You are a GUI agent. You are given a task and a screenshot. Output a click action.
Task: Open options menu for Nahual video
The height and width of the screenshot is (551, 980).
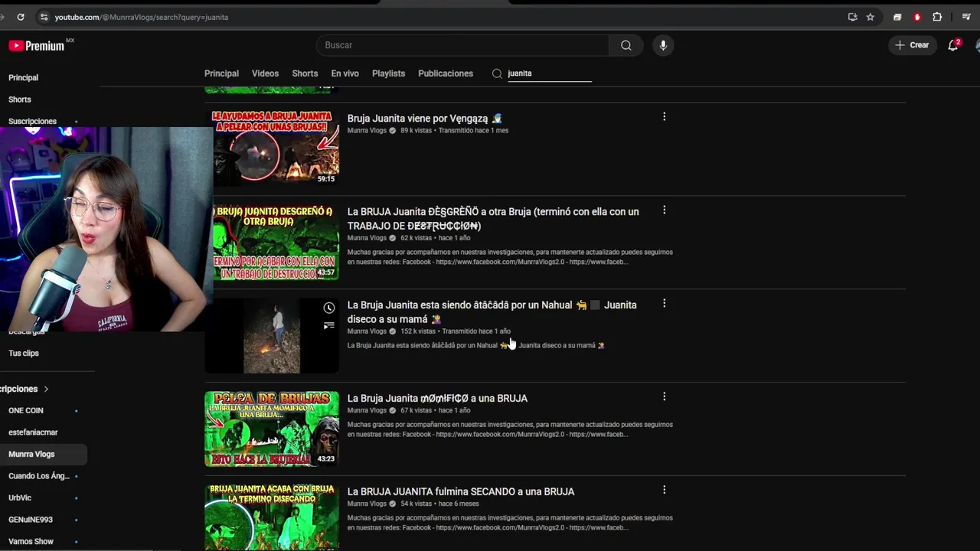point(664,304)
